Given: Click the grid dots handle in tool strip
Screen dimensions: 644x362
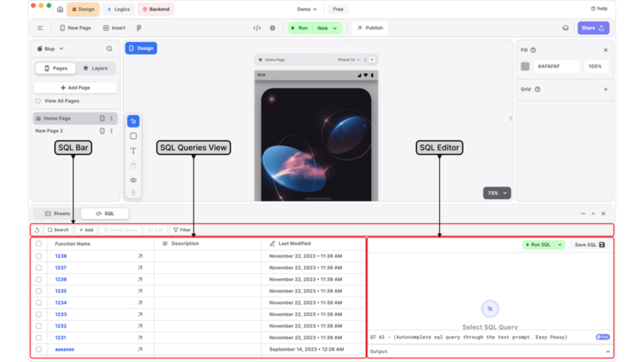Looking at the screenshot, I should tap(133, 193).
